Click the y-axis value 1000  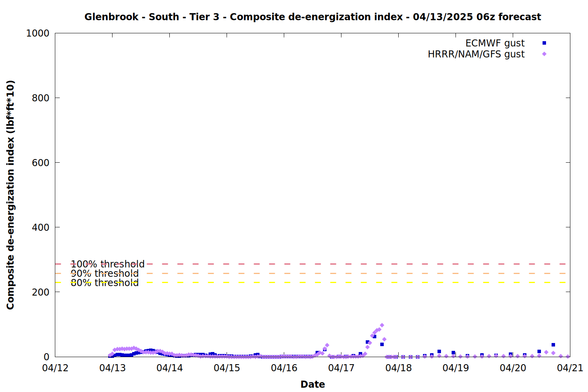(38, 33)
